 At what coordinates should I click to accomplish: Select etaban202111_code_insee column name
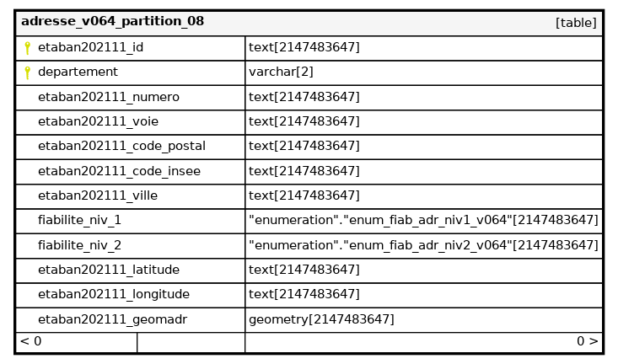119,171
